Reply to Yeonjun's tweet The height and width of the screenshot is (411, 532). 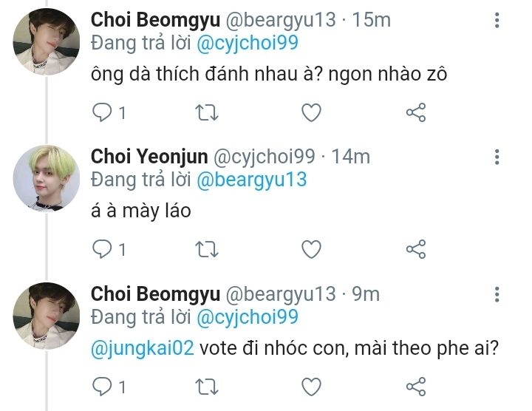(102, 249)
